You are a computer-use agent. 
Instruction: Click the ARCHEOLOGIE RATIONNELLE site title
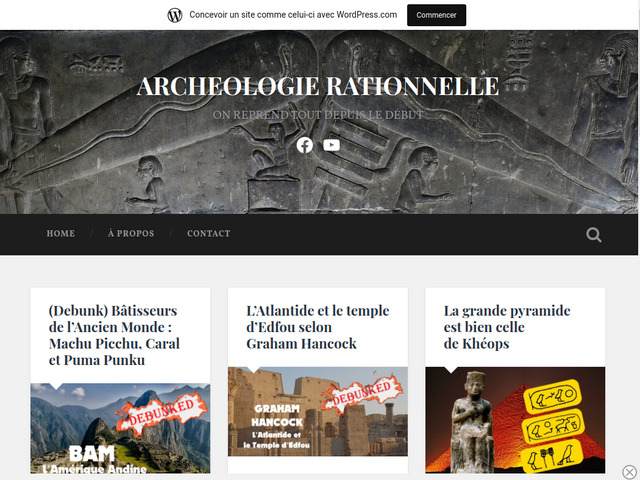pos(318,86)
